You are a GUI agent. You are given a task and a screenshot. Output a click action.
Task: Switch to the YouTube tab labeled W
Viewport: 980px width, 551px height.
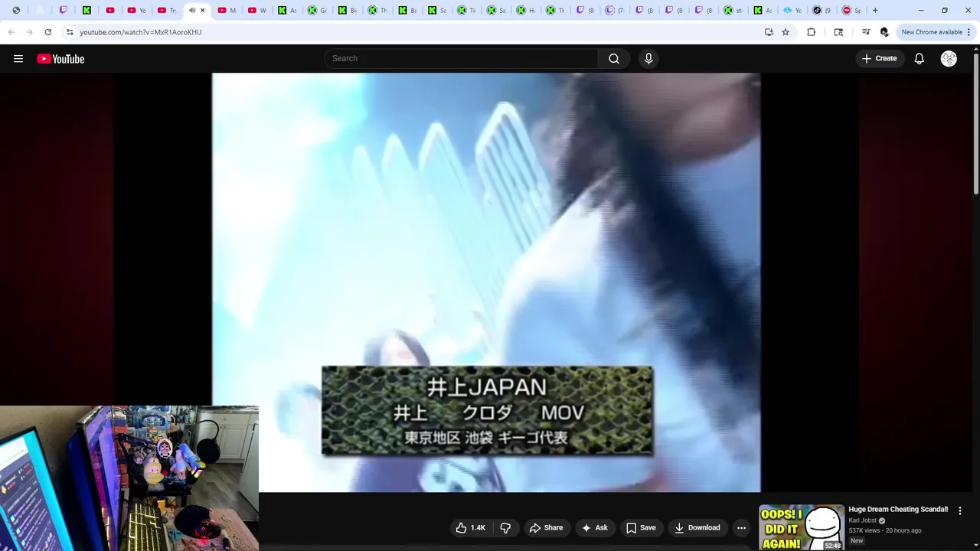[257, 11]
